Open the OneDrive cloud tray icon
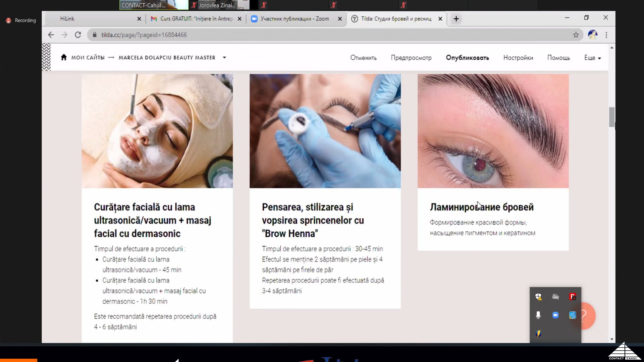The height and width of the screenshot is (362, 644). [555, 297]
